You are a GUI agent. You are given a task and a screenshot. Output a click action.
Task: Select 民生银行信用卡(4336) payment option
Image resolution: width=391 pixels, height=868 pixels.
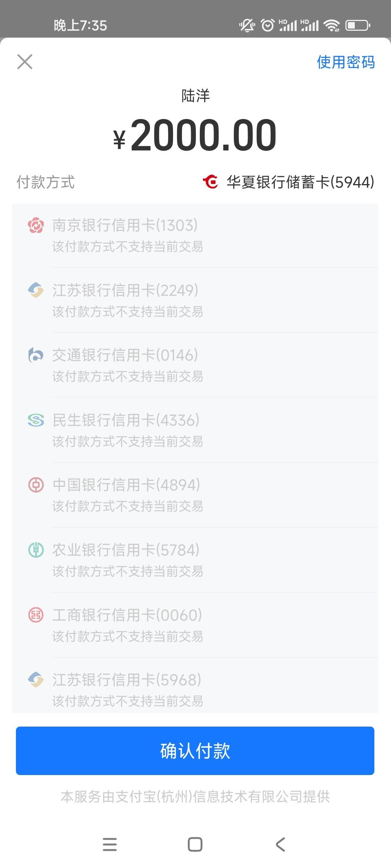click(195, 430)
